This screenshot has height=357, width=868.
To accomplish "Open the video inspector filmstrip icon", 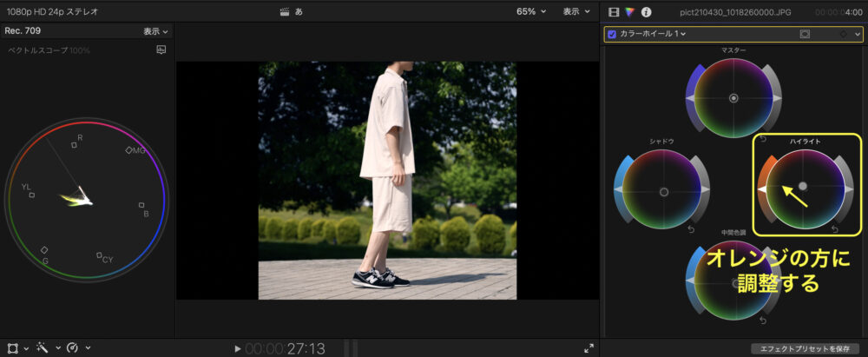I will click(615, 12).
